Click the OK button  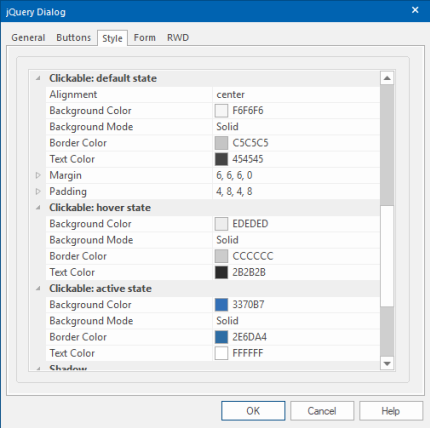(x=253, y=411)
